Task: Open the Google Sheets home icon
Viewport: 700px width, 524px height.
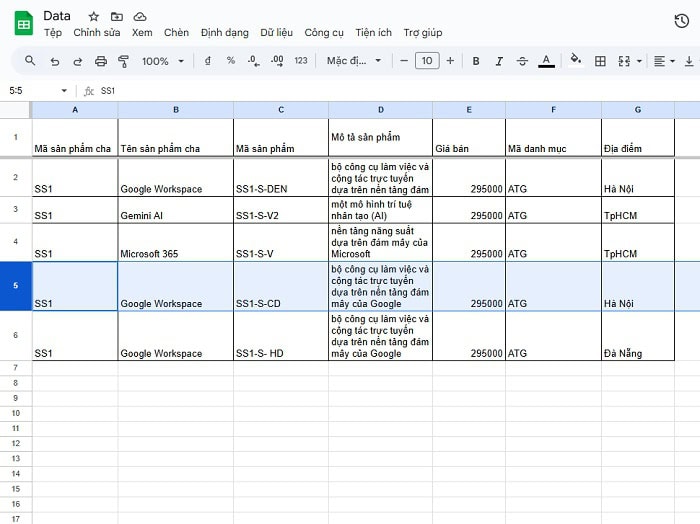Action: point(24,24)
